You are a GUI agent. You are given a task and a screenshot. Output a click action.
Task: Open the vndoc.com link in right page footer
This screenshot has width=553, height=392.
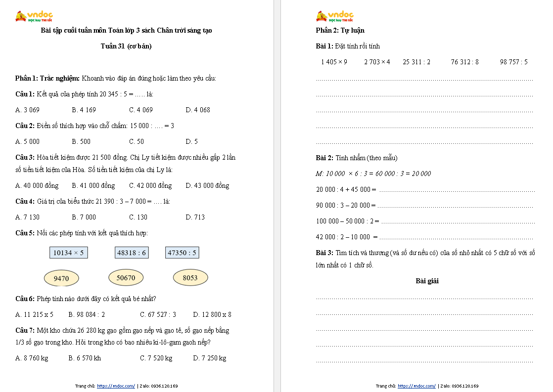coord(416,386)
